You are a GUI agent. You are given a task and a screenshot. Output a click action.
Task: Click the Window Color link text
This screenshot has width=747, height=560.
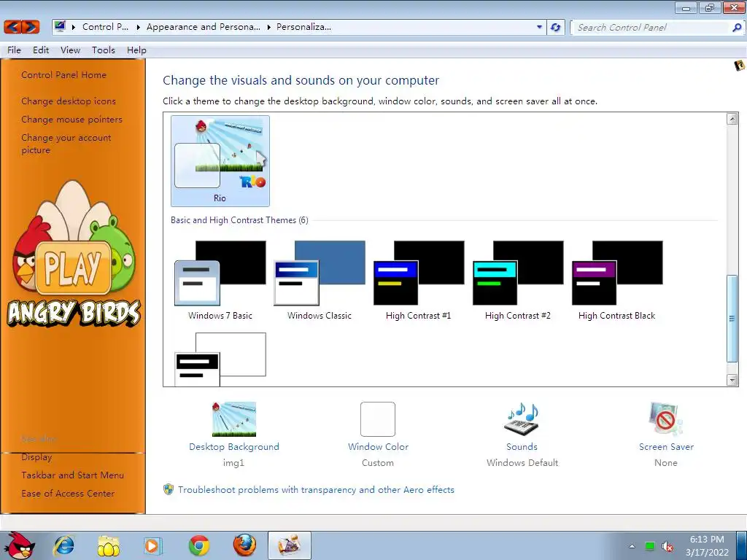(379, 447)
